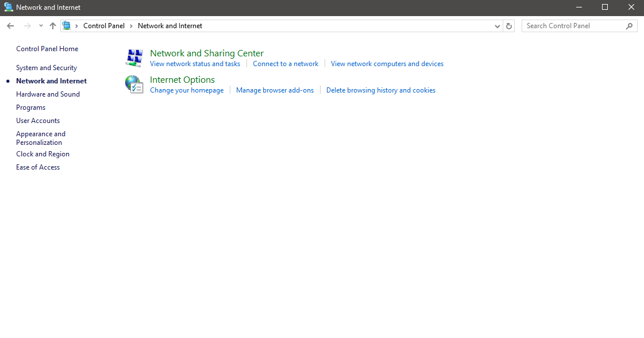This screenshot has width=644, height=338.
Task: Choose Connect to a network
Action: click(286, 64)
